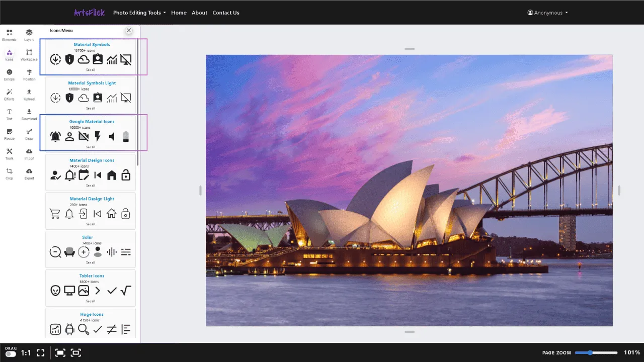Image resolution: width=644 pixels, height=362 pixels.
Task: Open the Upload panel
Action: pos(29,94)
